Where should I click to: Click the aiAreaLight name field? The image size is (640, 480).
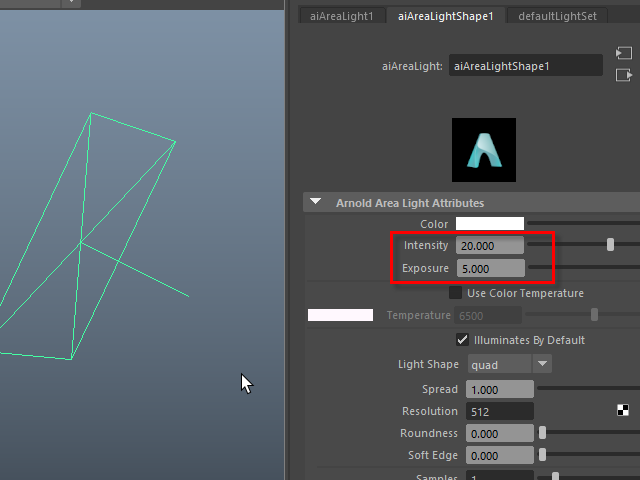[525, 66]
